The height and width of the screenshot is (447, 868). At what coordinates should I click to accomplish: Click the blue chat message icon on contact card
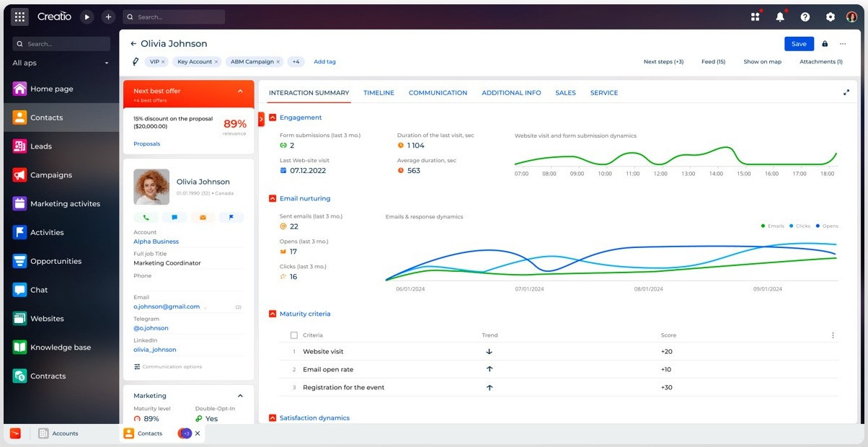[174, 217]
